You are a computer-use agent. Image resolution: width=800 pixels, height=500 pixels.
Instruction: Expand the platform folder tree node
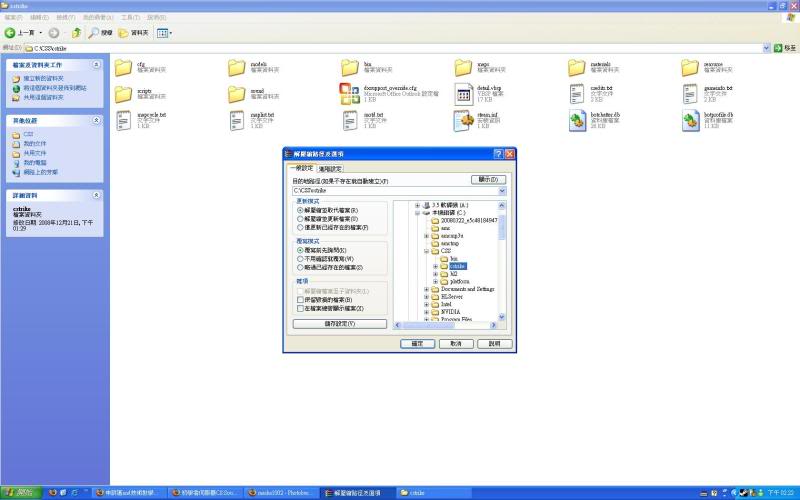[436, 279]
